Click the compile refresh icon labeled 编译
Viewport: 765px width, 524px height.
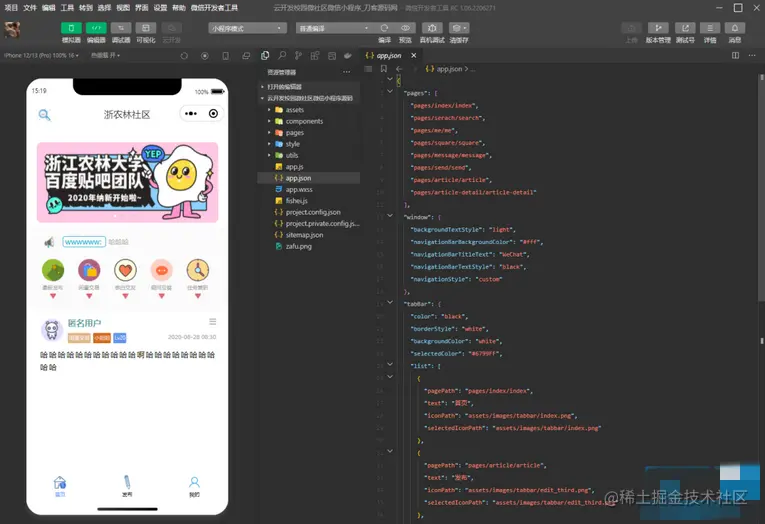click(x=384, y=28)
